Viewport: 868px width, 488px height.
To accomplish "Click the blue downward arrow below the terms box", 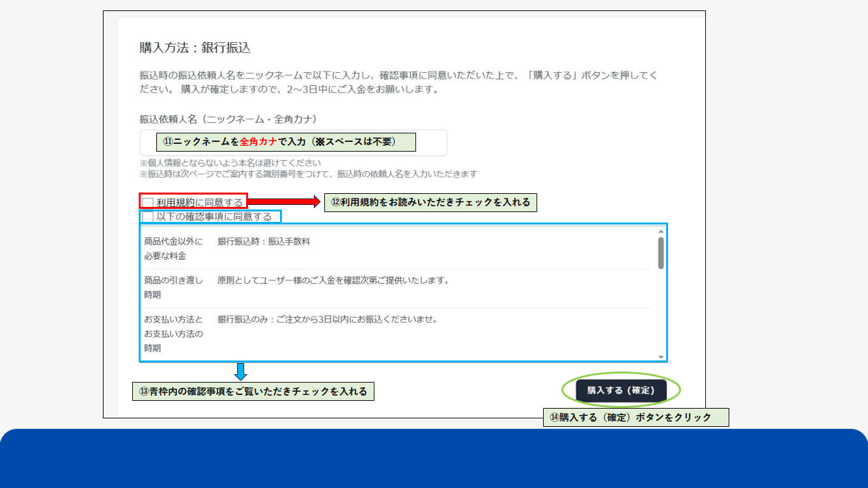I will point(240,372).
